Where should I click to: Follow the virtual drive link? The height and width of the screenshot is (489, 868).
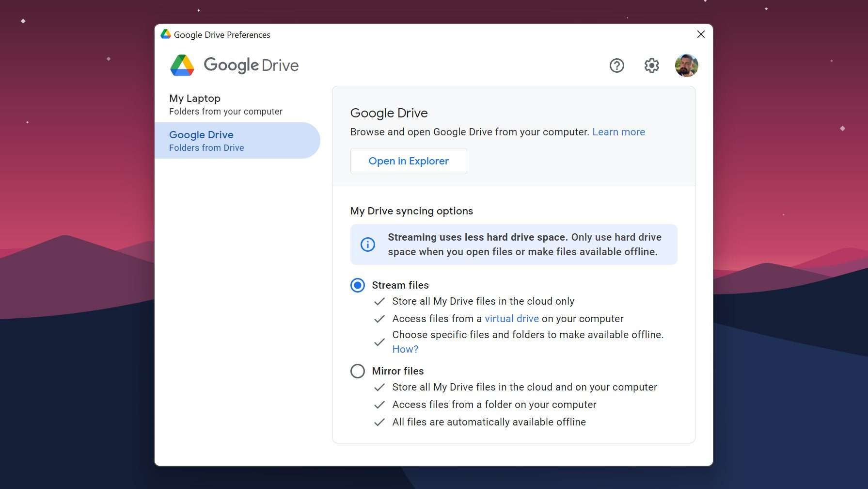point(512,319)
